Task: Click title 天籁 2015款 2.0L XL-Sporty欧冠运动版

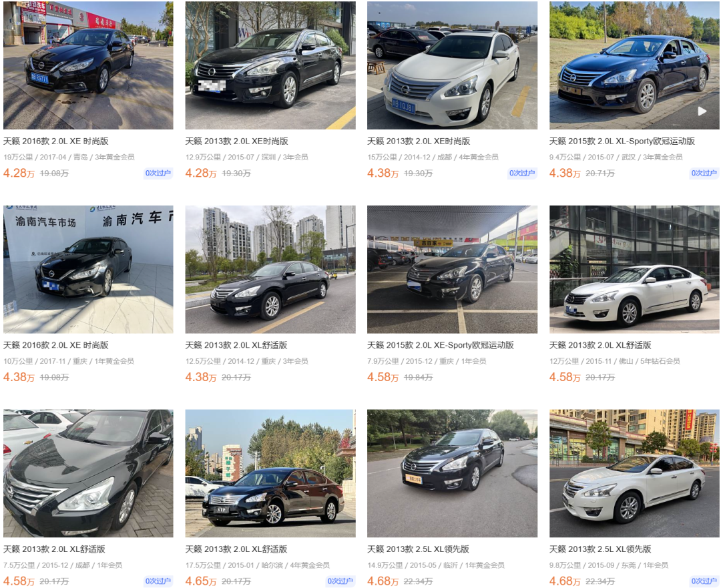Action: (x=622, y=141)
